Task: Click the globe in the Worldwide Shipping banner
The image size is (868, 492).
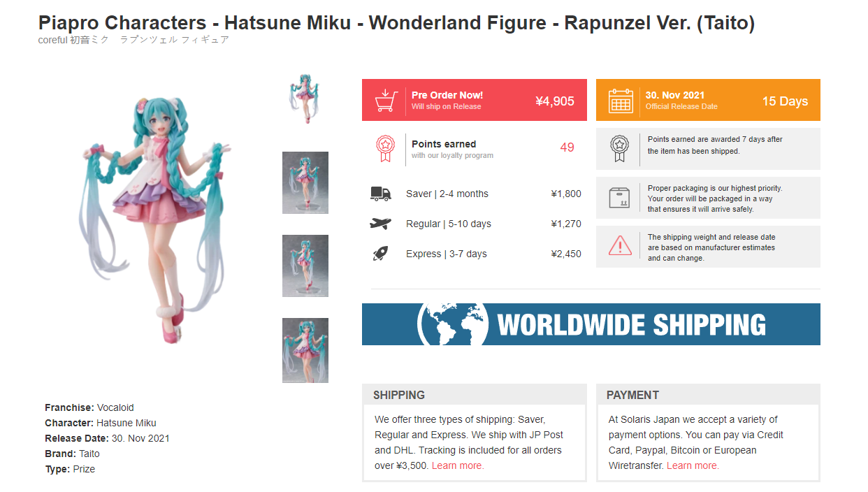Action: coord(453,324)
